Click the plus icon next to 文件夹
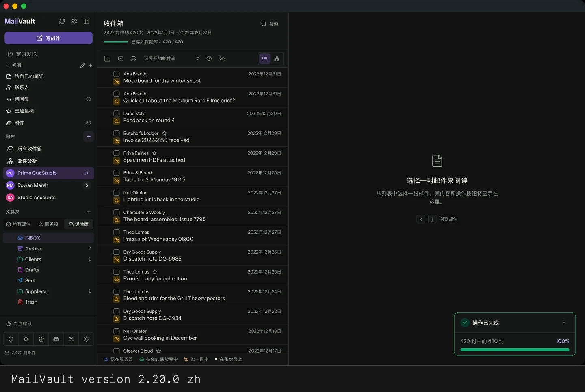This screenshot has height=392, width=585. pos(89,212)
